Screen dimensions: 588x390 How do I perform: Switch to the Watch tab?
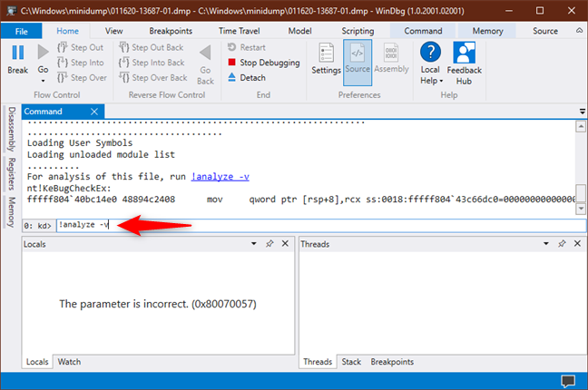(x=69, y=362)
